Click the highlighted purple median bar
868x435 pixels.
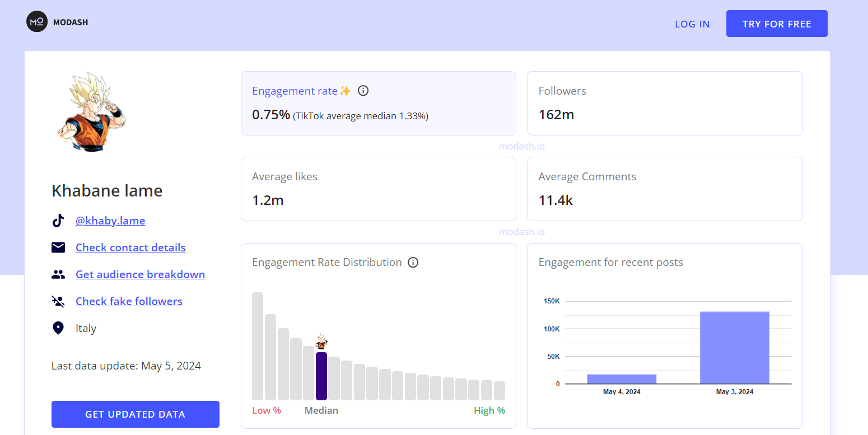click(321, 376)
